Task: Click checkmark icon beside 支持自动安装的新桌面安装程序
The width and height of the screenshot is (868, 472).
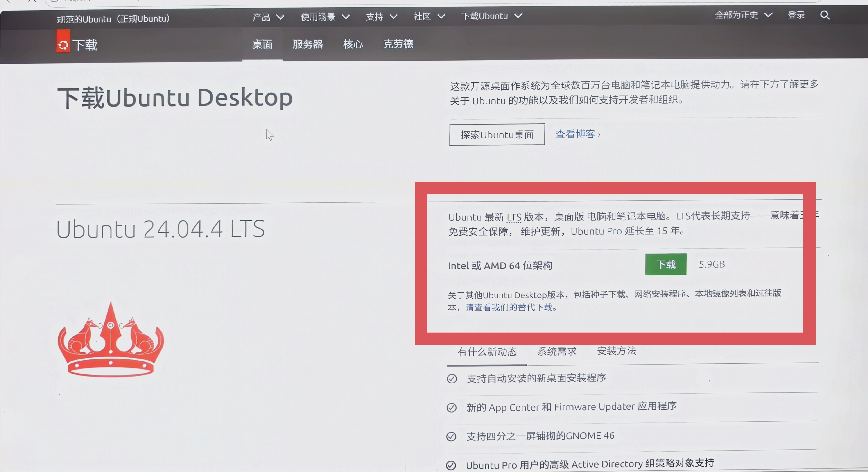Action: pyautogui.click(x=452, y=379)
